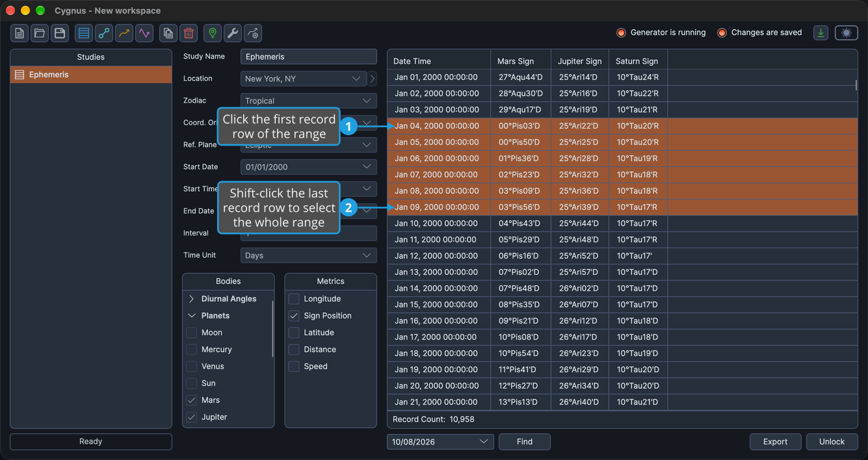
Task: Click the new document toolbar icon
Action: click(20, 33)
